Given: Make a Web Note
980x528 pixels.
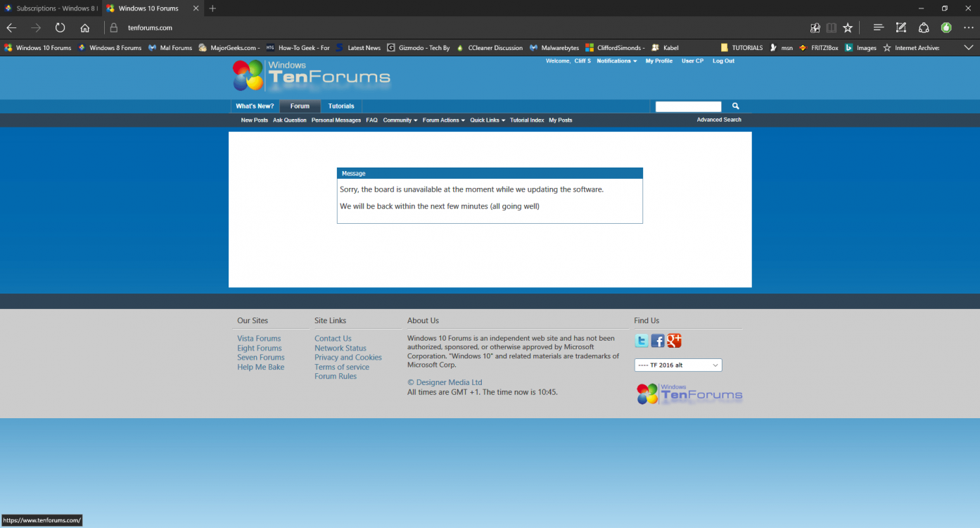Looking at the screenshot, I should tap(901, 28).
